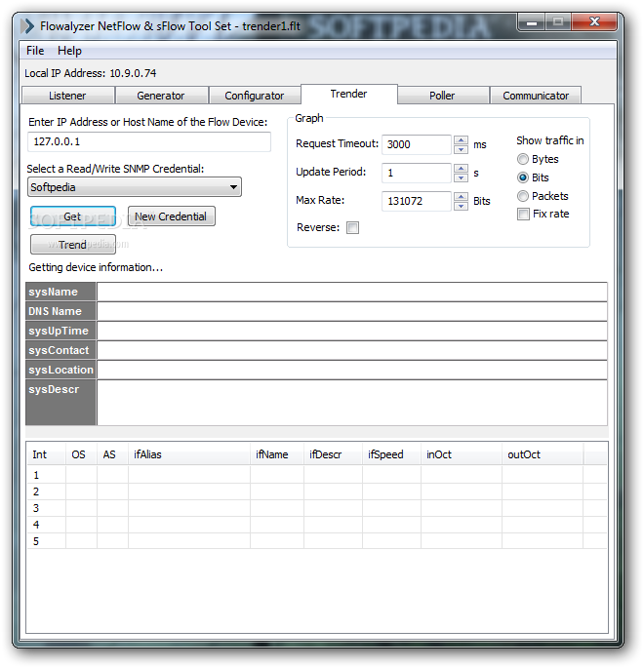Decrease Request Timeout with down arrow

coord(461,149)
